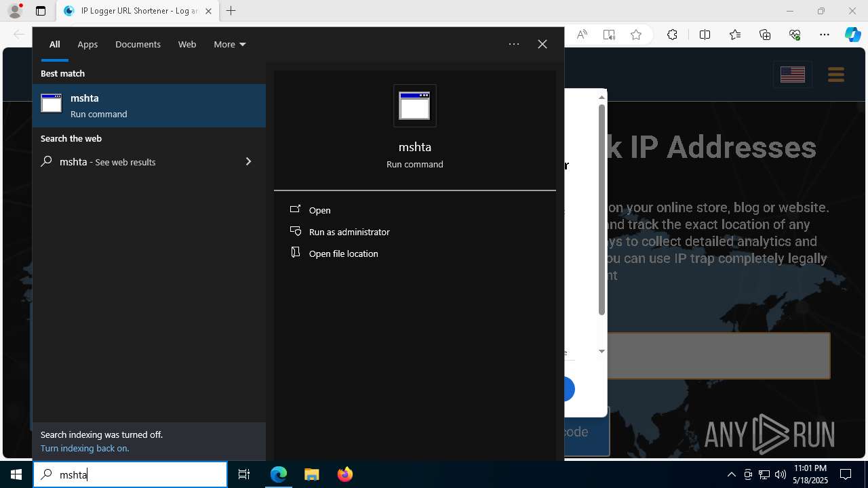Image resolution: width=868 pixels, height=488 pixels.
Task: Open Edge Extensions puzzle icon
Action: coord(672,35)
